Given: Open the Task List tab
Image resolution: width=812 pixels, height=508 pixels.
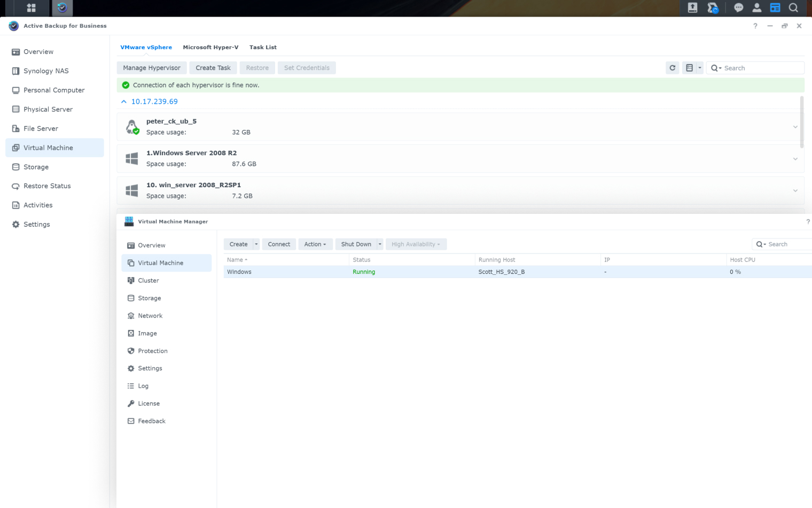Looking at the screenshot, I should pyautogui.click(x=263, y=47).
